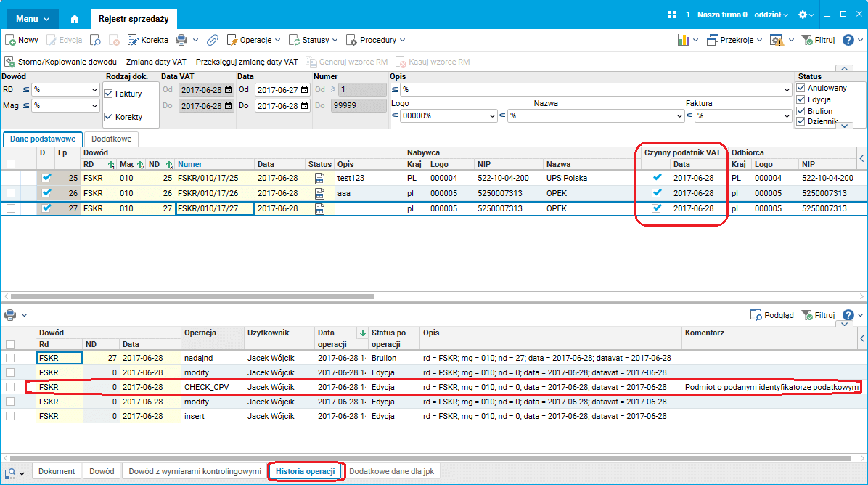
Task: Open the Opis filter combo box
Action: (596, 90)
